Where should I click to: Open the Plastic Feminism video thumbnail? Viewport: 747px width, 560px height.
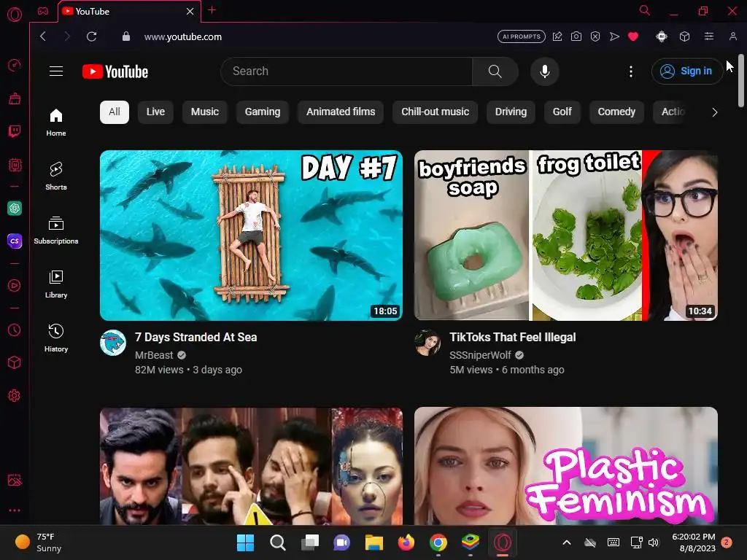pos(566,466)
